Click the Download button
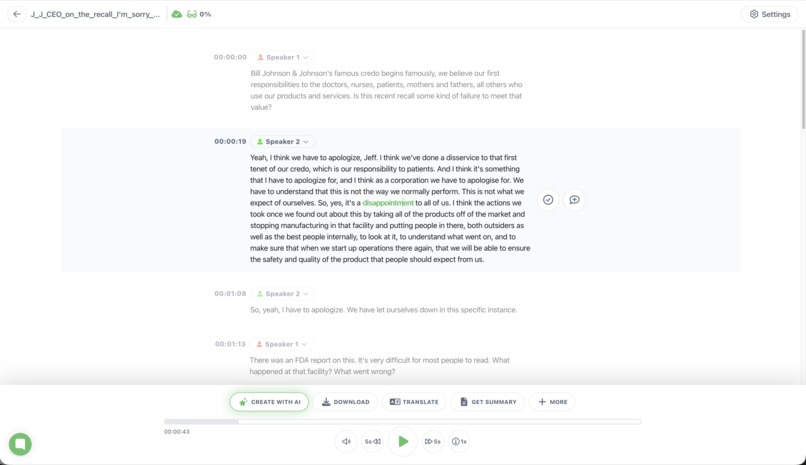Image resolution: width=806 pixels, height=465 pixels. [x=345, y=402]
